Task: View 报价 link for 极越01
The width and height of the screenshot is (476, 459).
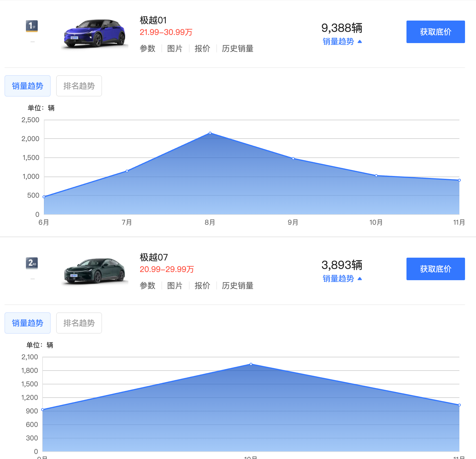Action: tap(202, 48)
